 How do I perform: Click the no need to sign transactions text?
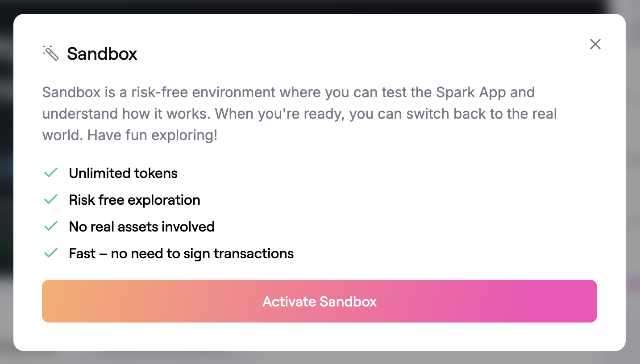(x=202, y=253)
